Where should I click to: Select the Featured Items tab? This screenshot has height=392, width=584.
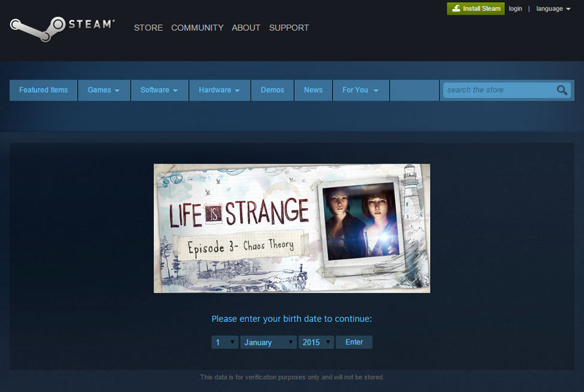point(44,90)
